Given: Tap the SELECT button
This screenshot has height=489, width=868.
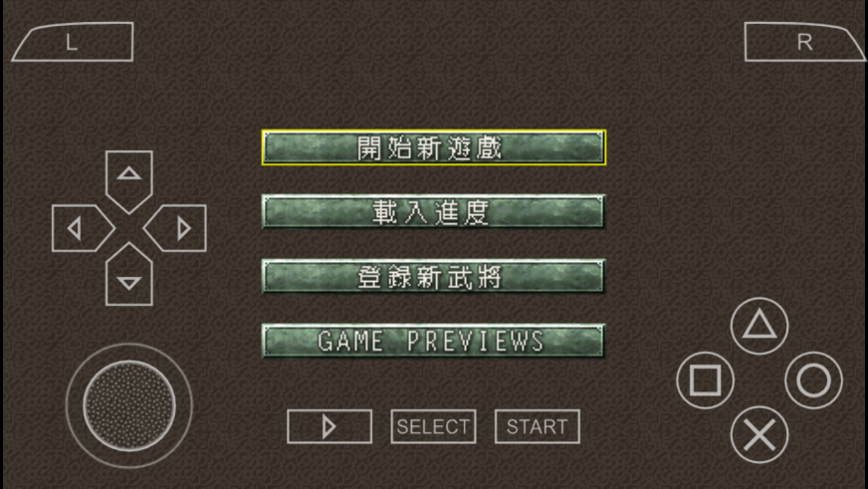Looking at the screenshot, I should click(433, 426).
